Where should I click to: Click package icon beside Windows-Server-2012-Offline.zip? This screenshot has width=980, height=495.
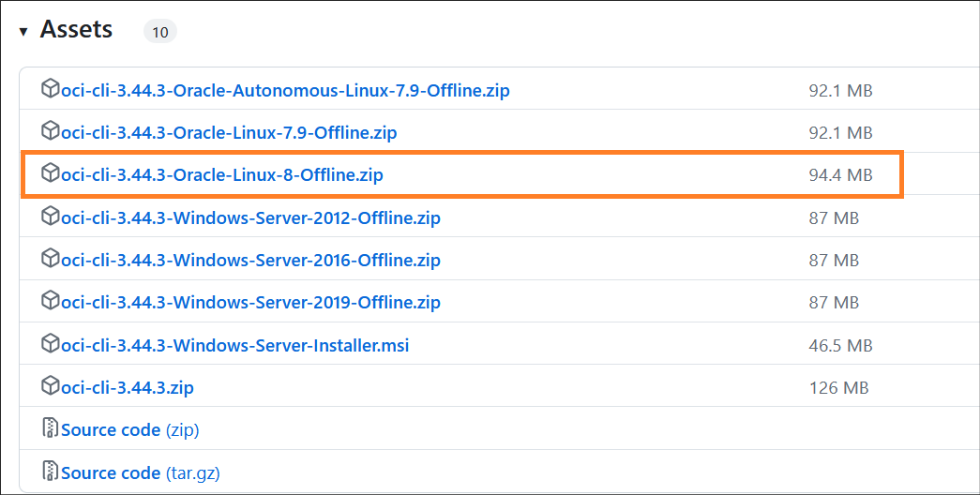pyautogui.click(x=50, y=217)
